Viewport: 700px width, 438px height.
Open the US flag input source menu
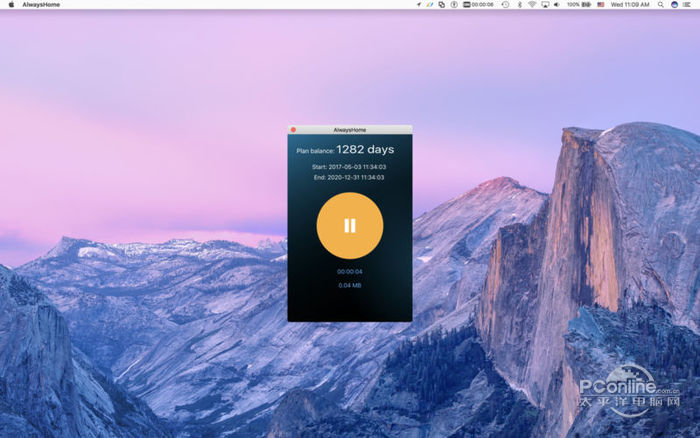coord(600,4)
